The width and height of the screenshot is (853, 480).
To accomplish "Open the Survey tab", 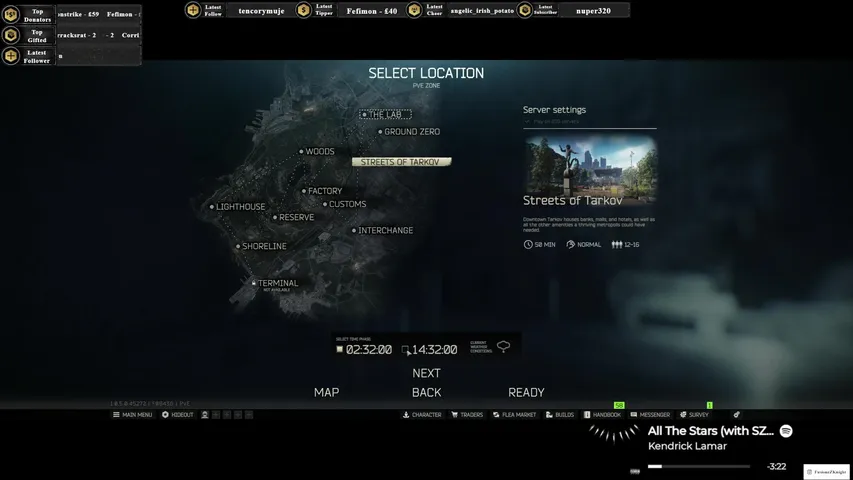I will [694, 415].
